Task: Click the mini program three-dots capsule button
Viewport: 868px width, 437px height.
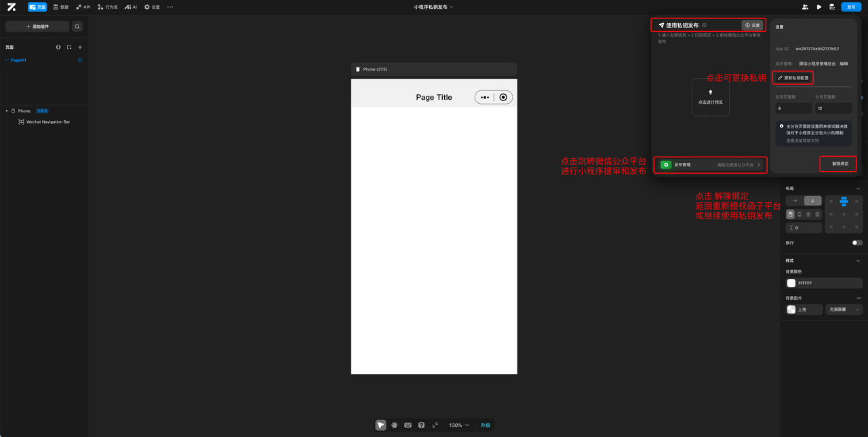Action: (x=485, y=97)
